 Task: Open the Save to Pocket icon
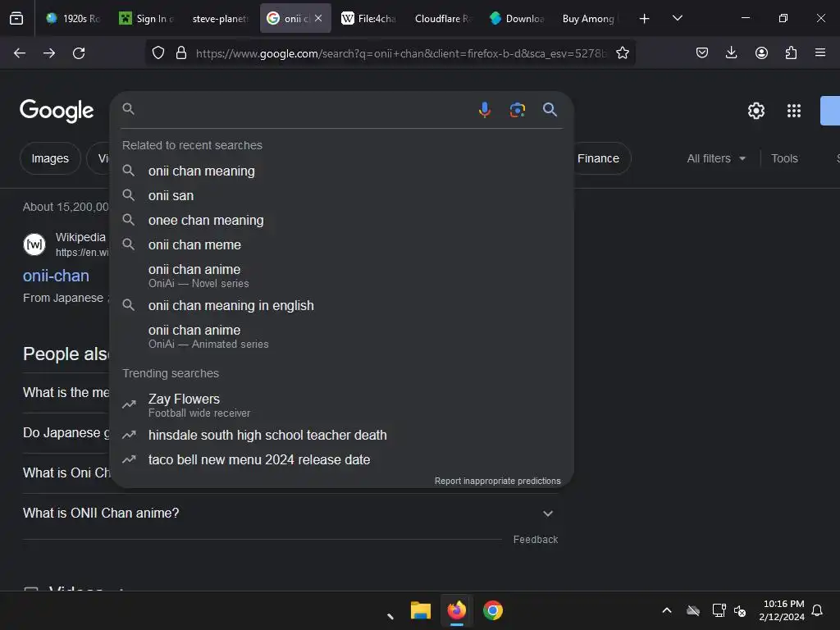pyautogui.click(x=702, y=53)
